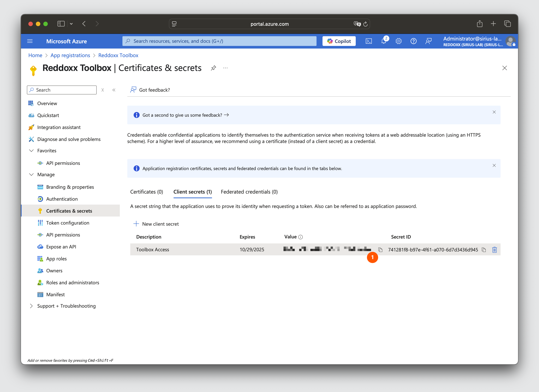Click the Reddoxx Toolbox breadcrumb
The image size is (539, 392).
(x=118, y=55)
